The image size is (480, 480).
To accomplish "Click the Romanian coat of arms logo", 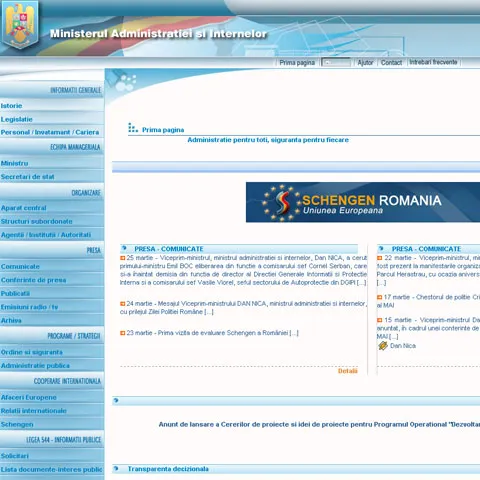I will click(x=20, y=24).
